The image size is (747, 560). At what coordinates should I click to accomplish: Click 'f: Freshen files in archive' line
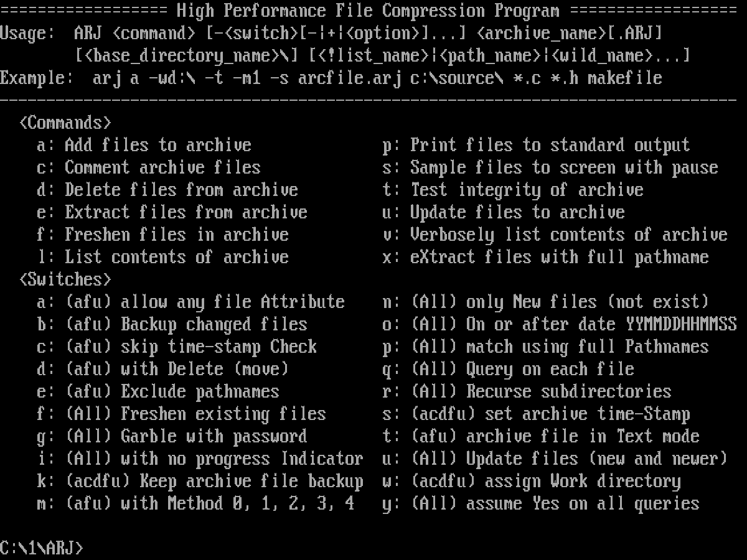(x=163, y=235)
